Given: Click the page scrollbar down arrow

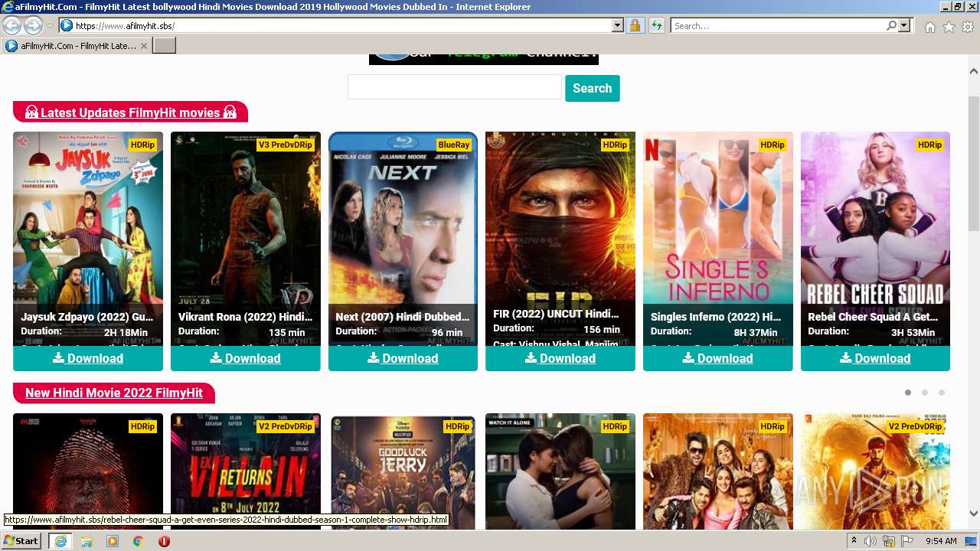Looking at the screenshot, I should [974, 514].
